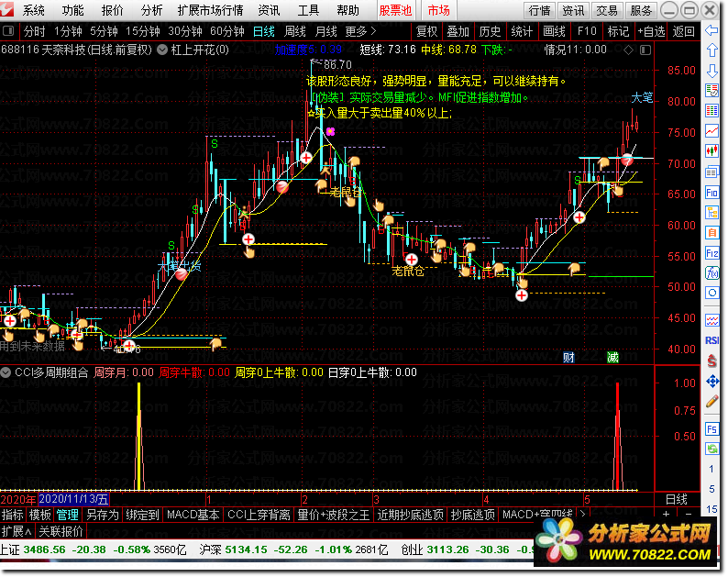This screenshot has height=577, width=728.
Task: Select the CCI上穿背离 indicator tab
Action: pos(259,515)
